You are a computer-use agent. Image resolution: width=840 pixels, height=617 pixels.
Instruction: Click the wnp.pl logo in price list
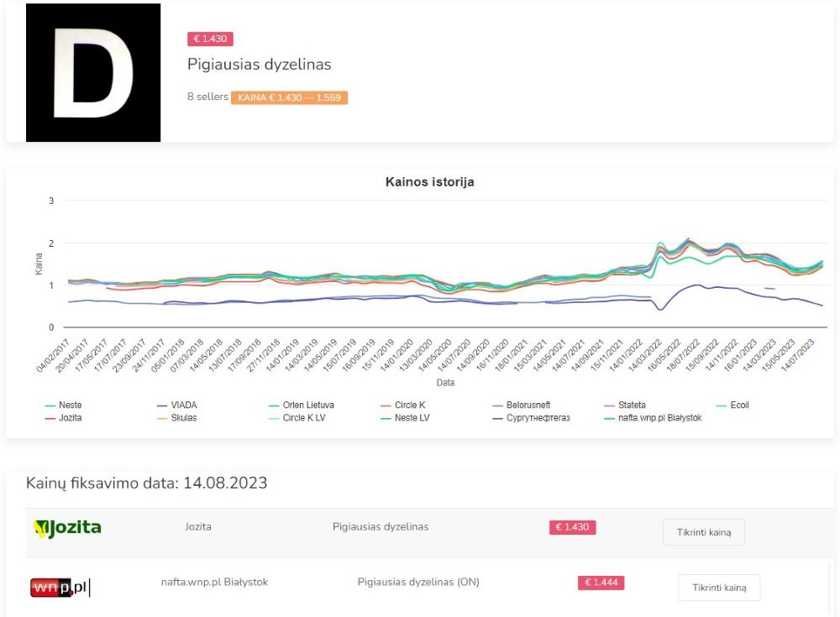point(60,587)
